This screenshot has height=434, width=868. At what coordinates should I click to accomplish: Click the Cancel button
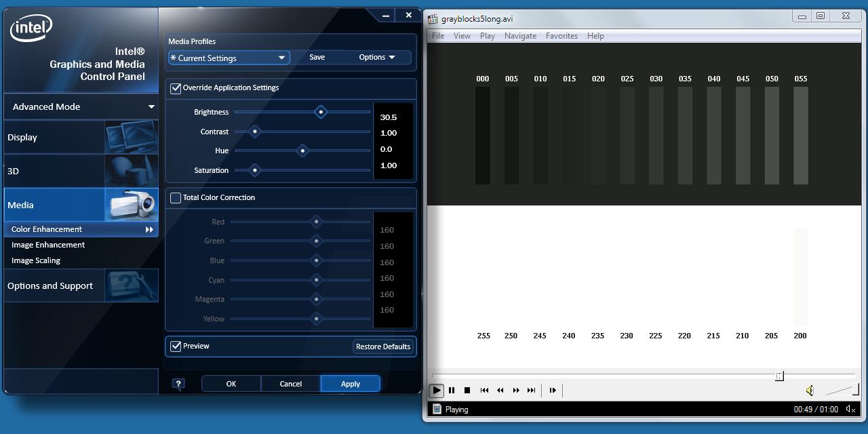pyautogui.click(x=291, y=384)
